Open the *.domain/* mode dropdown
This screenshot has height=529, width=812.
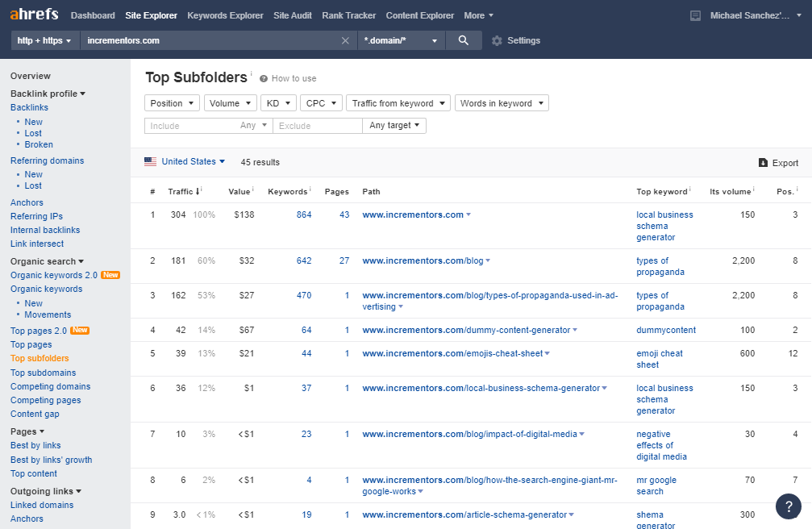(x=401, y=40)
